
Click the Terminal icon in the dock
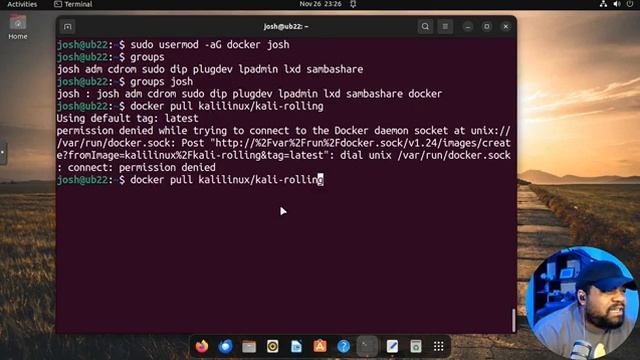[x=367, y=346]
